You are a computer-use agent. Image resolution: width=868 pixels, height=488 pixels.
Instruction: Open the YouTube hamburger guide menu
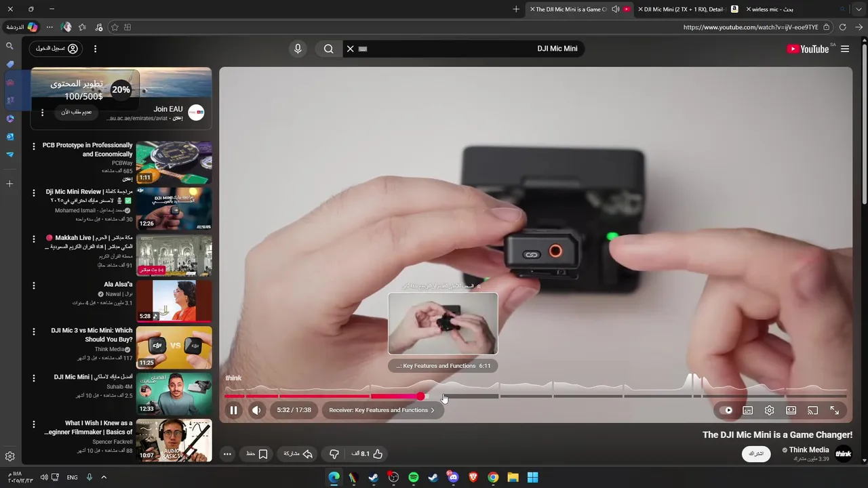click(844, 49)
